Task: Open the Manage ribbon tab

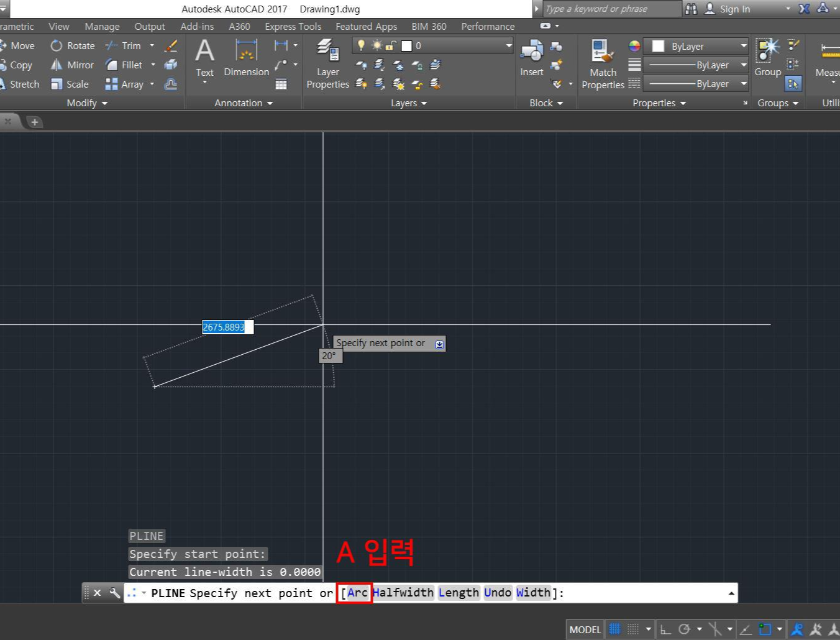Action: click(x=102, y=26)
